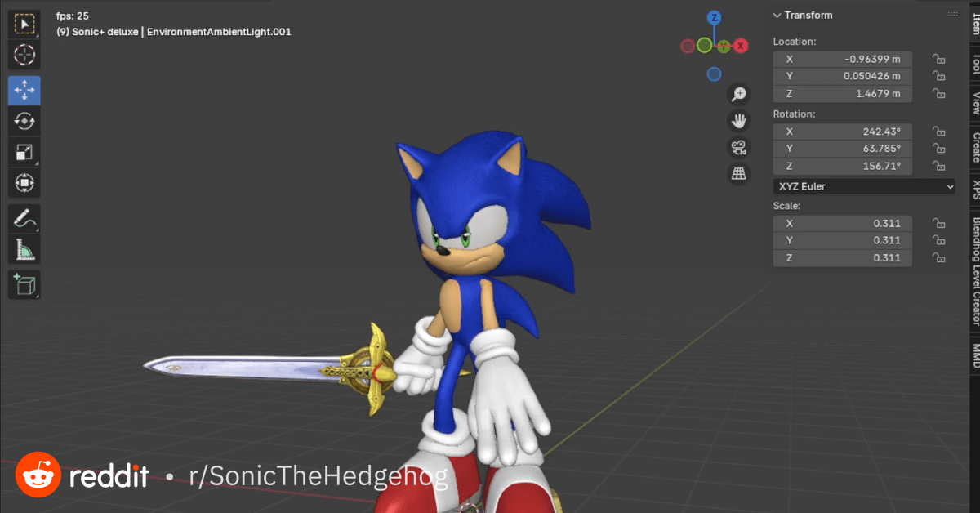
Task: Switch perspective/orthographic with the grid icon
Action: [x=739, y=173]
